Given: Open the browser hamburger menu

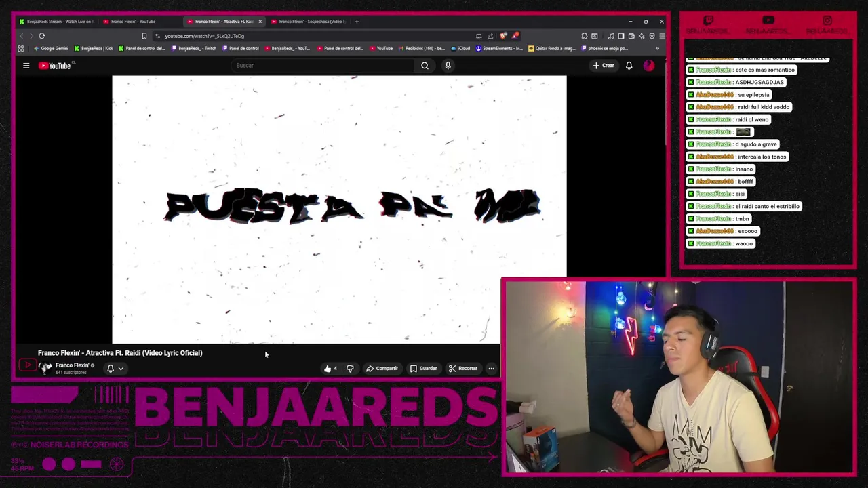Looking at the screenshot, I should pyautogui.click(x=662, y=36).
